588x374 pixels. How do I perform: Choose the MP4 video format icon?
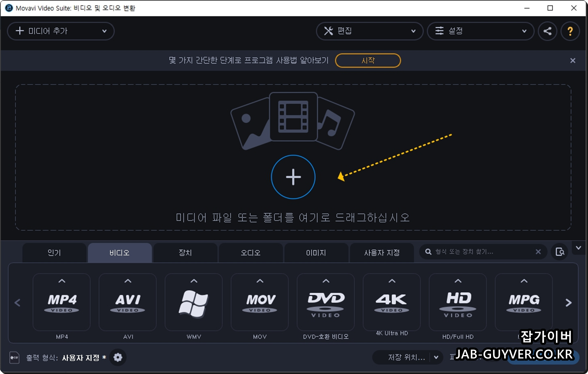click(x=62, y=302)
